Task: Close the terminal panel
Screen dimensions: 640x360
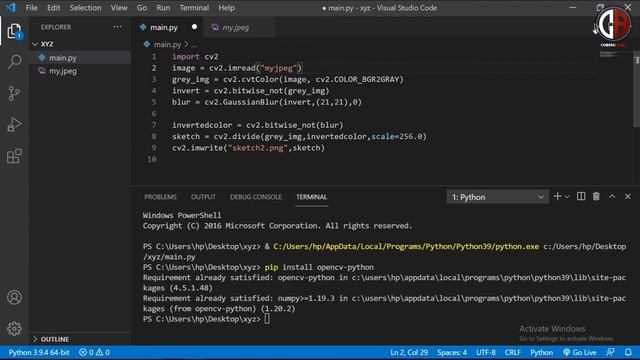Action: pos(627,197)
